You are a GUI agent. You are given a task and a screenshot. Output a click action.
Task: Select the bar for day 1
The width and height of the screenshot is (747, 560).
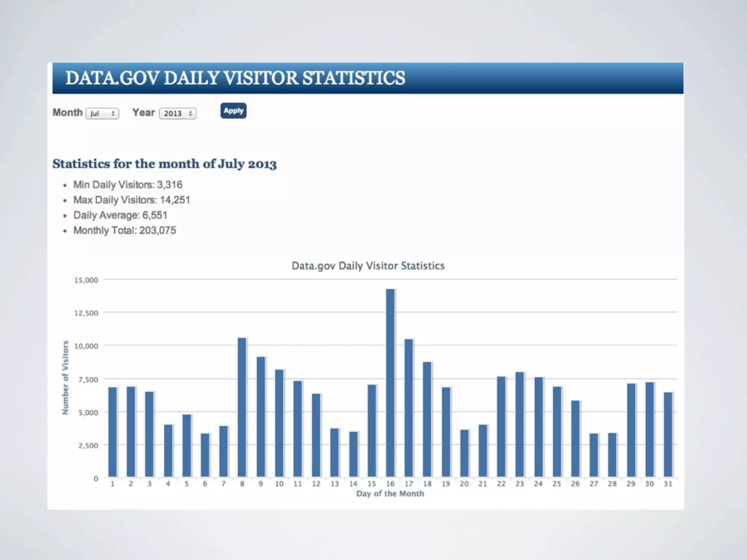(x=112, y=432)
